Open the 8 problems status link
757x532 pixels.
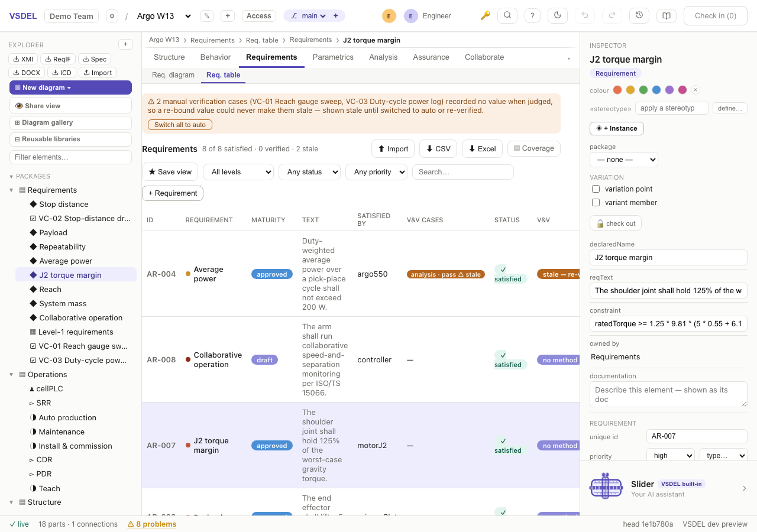[x=152, y=524]
